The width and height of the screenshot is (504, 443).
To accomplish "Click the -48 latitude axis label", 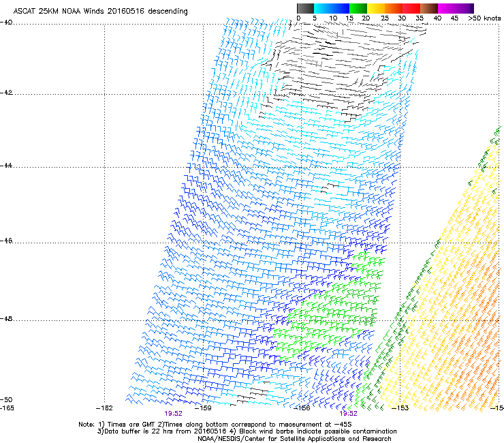I will tap(6, 318).
